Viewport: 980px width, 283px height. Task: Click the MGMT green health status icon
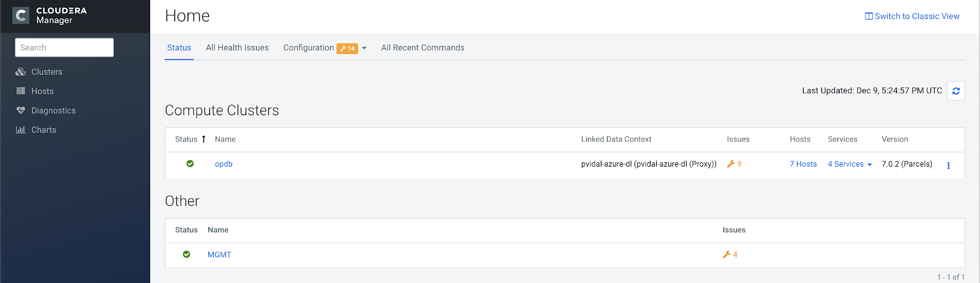pos(186,254)
